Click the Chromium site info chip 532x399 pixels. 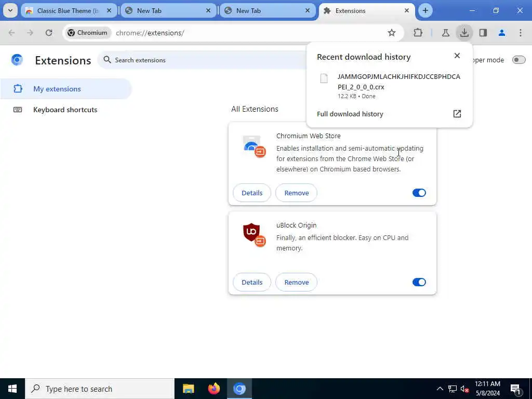tap(88, 33)
